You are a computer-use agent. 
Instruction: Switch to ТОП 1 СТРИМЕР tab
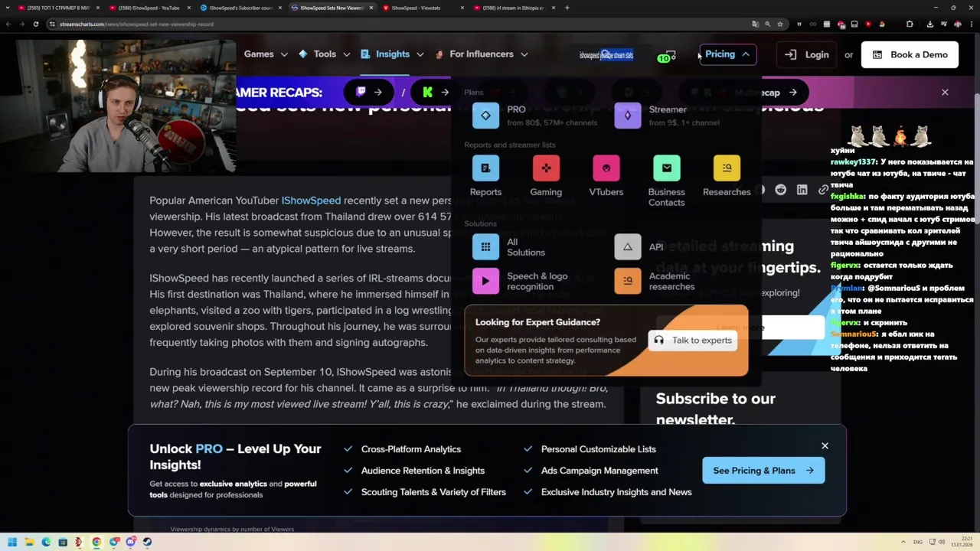[57, 8]
